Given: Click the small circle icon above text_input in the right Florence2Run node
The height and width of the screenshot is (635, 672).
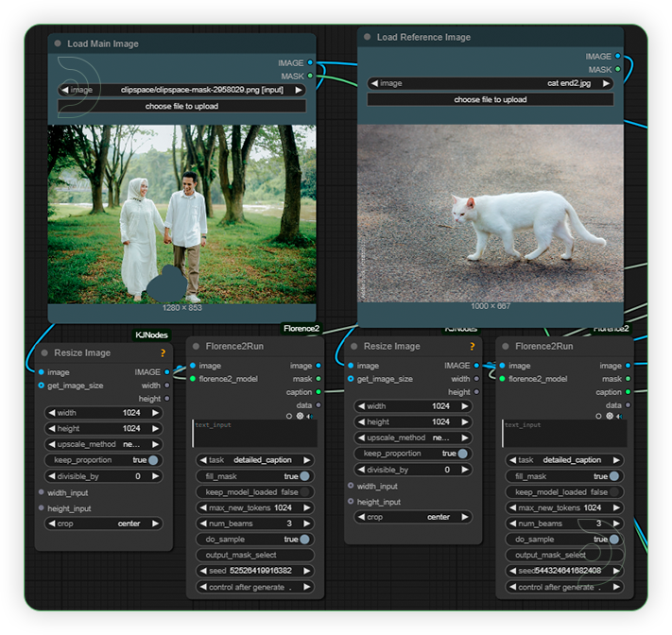Looking at the screenshot, I should tap(598, 416).
